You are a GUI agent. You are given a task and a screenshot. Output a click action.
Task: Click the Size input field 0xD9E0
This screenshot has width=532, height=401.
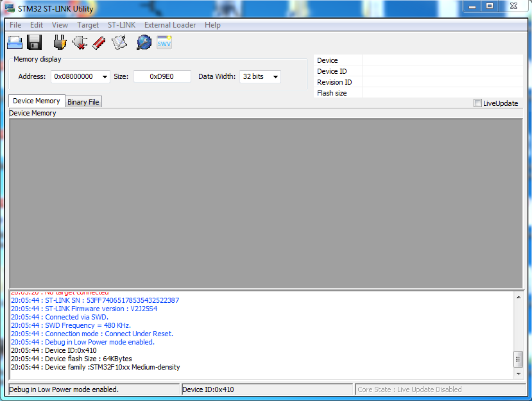162,77
